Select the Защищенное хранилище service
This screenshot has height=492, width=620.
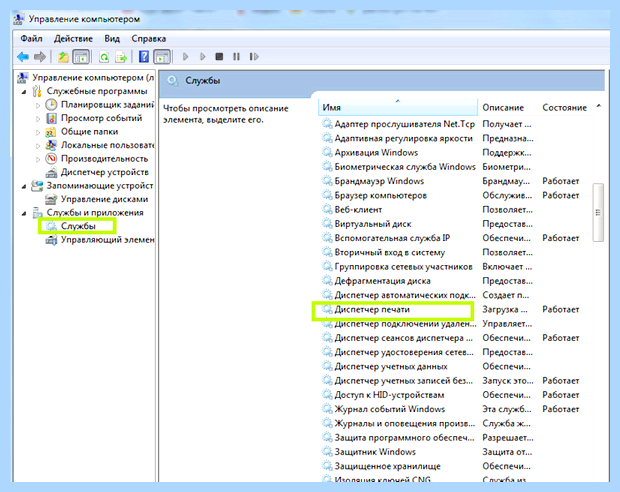tap(388, 466)
